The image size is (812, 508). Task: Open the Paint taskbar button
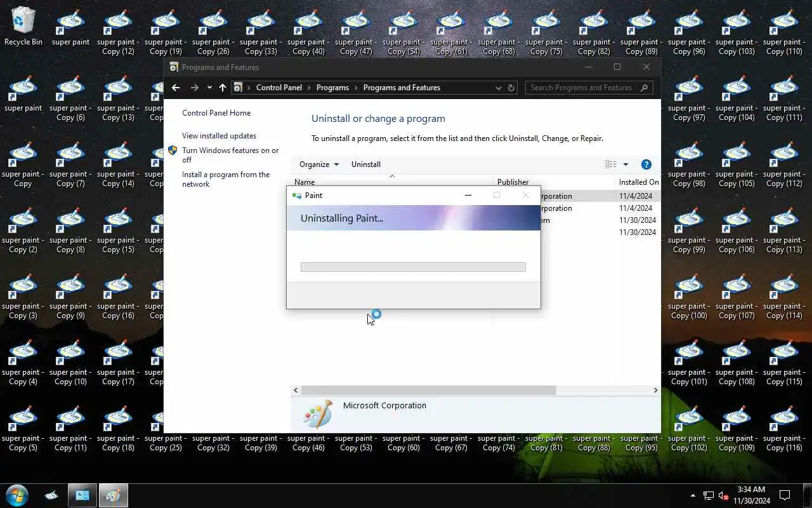pos(113,495)
